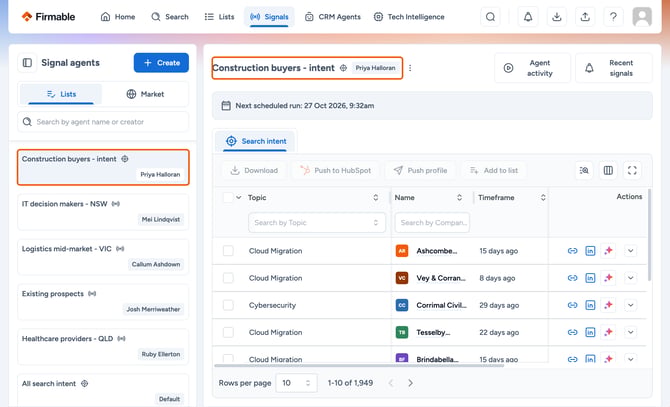Tick the select-all checkbox in table header
Image resolution: width=670 pixels, height=407 pixels.
228,197
